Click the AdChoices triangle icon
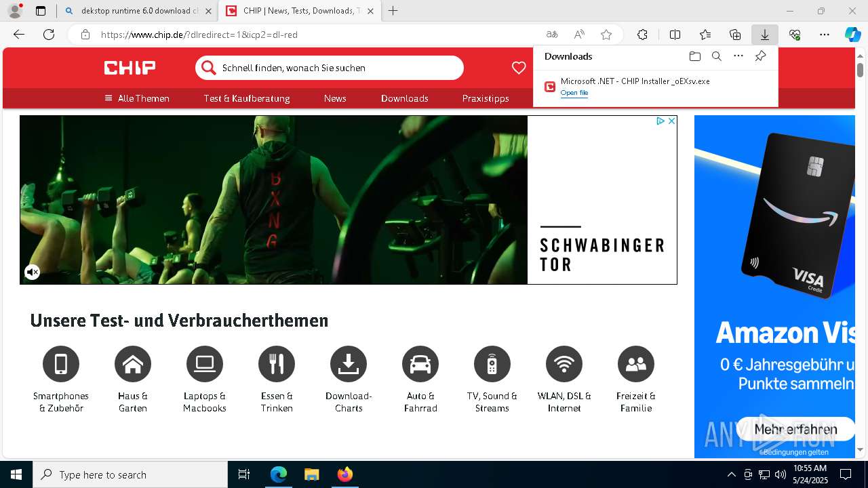Screen dimensions: 868x488 (x=660, y=121)
